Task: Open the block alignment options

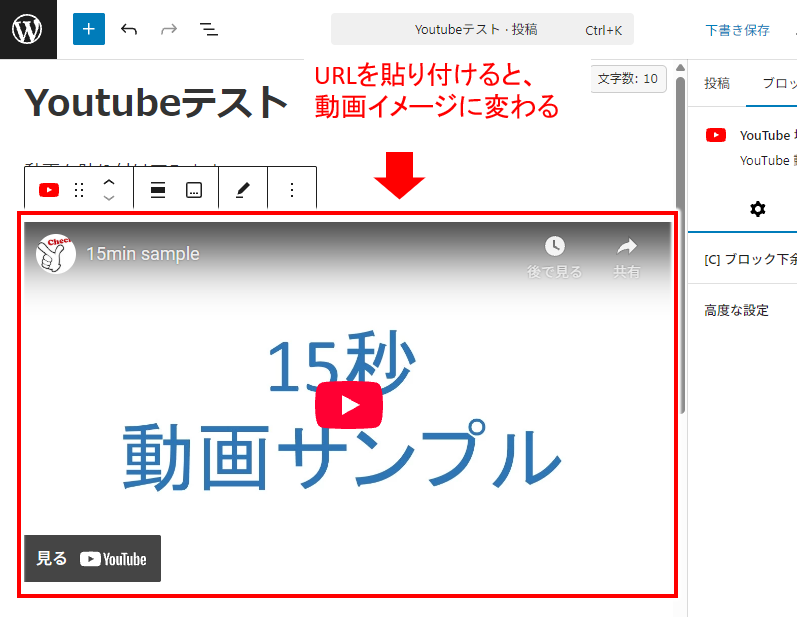Action: coord(158,190)
